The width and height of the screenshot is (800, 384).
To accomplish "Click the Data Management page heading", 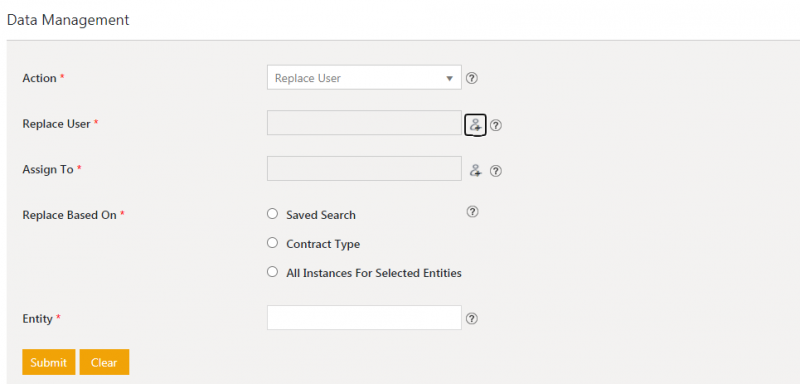I will click(68, 20).
